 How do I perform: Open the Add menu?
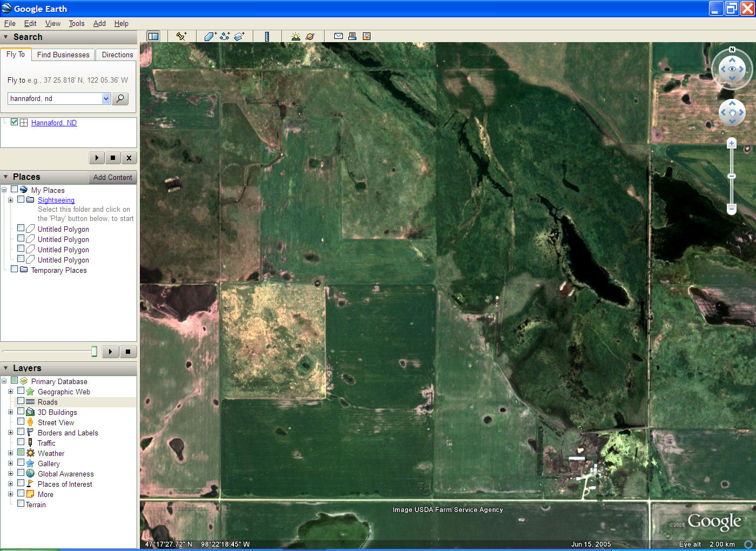pyautogui.click(x=99, y=23)
